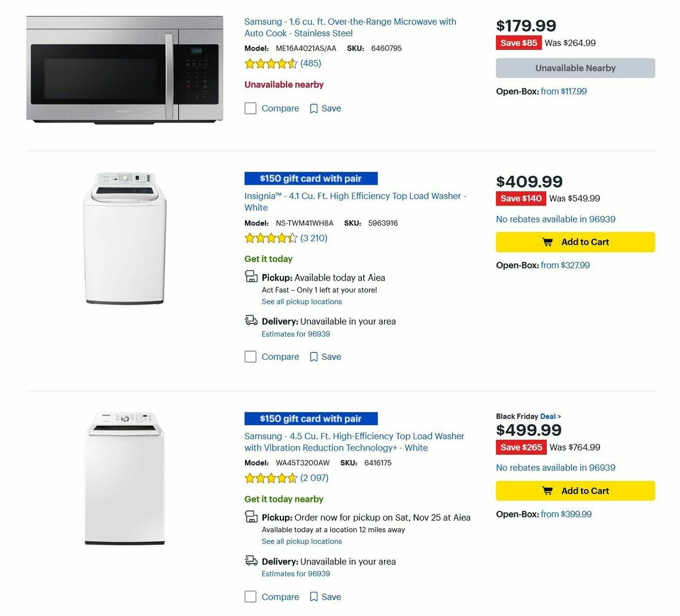Screen dimensions: 680x616
Task: Click the star rating of the Samsung microwave
Action: pos(271,63)
